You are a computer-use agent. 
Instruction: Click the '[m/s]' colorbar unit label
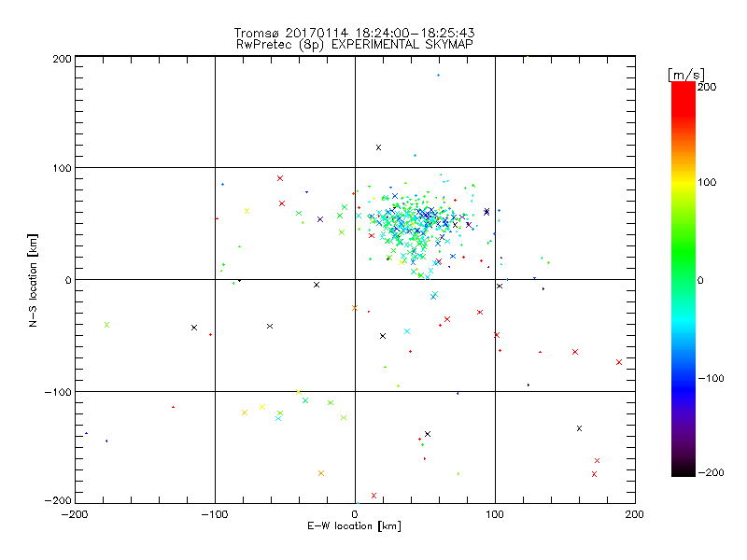coord(685,75)
